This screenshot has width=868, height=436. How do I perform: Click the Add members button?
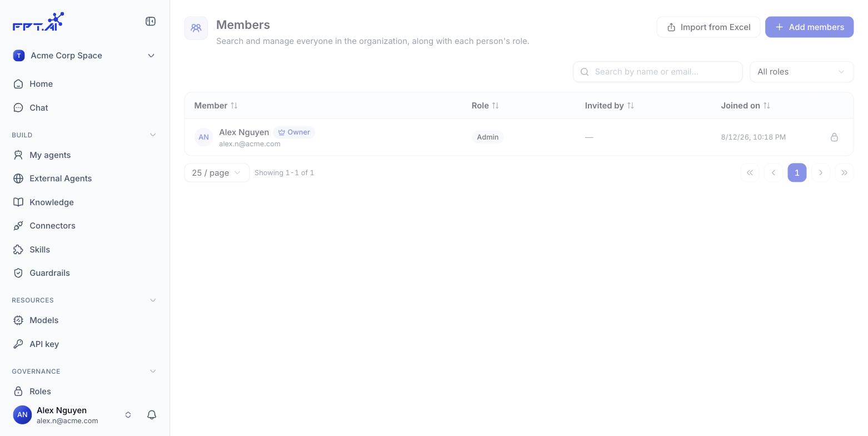coord(809,27)
